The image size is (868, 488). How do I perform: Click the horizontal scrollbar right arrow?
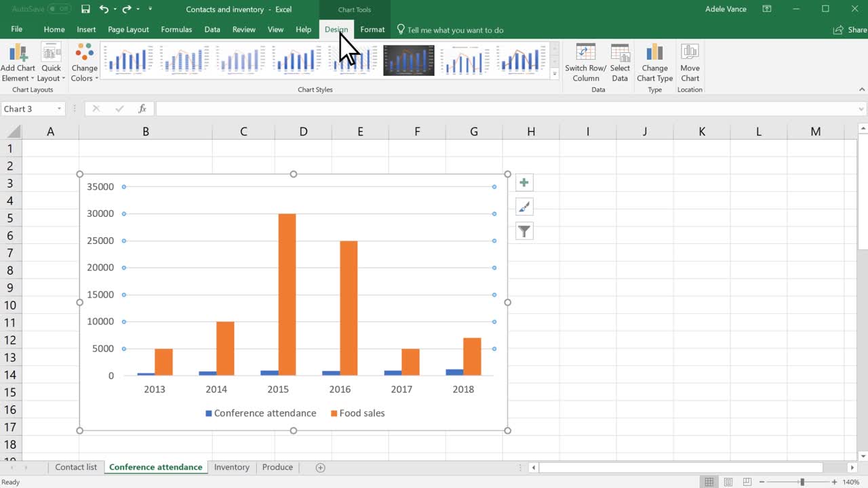pos(852,468)
